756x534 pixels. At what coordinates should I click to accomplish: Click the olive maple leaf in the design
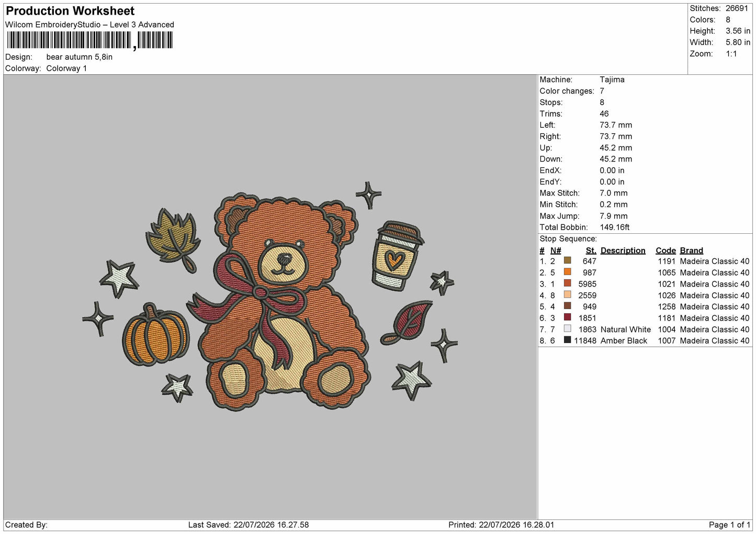click(x=174, y=240)
